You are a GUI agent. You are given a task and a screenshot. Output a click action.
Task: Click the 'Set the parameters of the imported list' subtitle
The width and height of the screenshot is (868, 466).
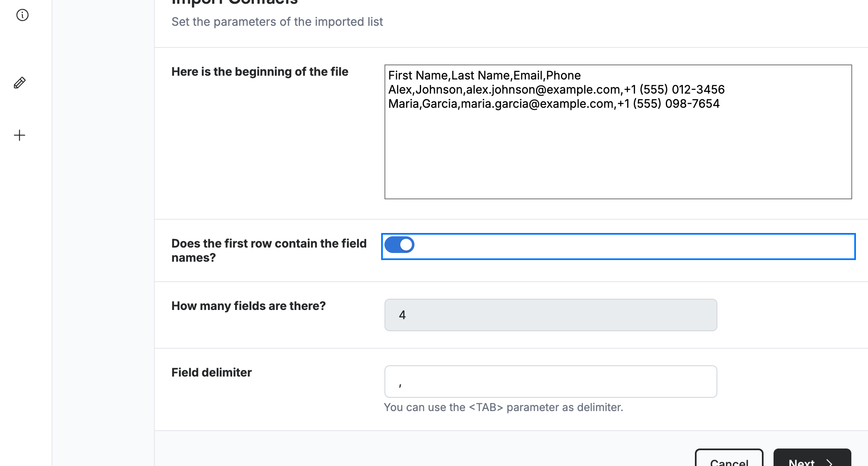click(277, 22)
